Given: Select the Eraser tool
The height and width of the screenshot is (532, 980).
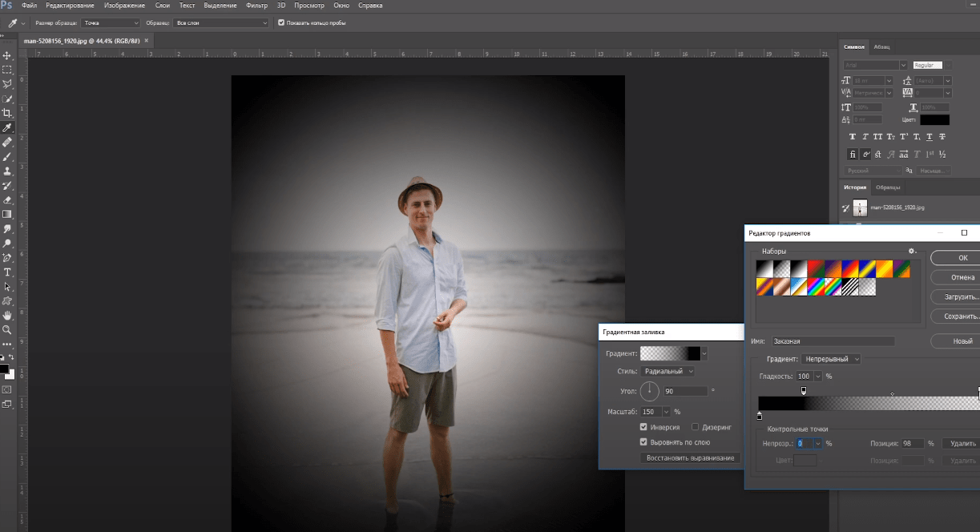Looking at the screenshot, I should (x=7, y=199).
